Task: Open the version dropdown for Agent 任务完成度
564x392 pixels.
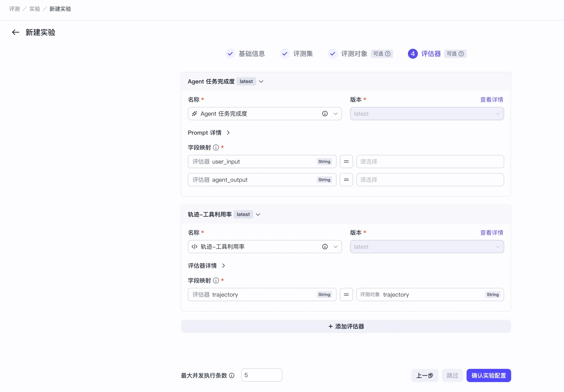Action: 427,114
